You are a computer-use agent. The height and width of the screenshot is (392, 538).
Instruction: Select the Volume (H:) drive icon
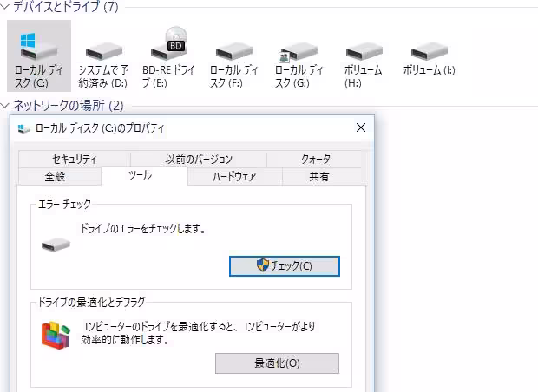(x=364, y=51)
